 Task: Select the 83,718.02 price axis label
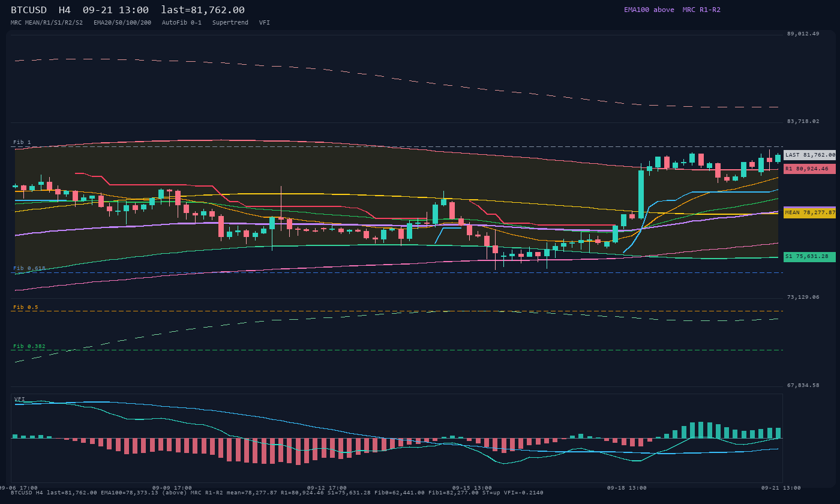click(803, 121)
